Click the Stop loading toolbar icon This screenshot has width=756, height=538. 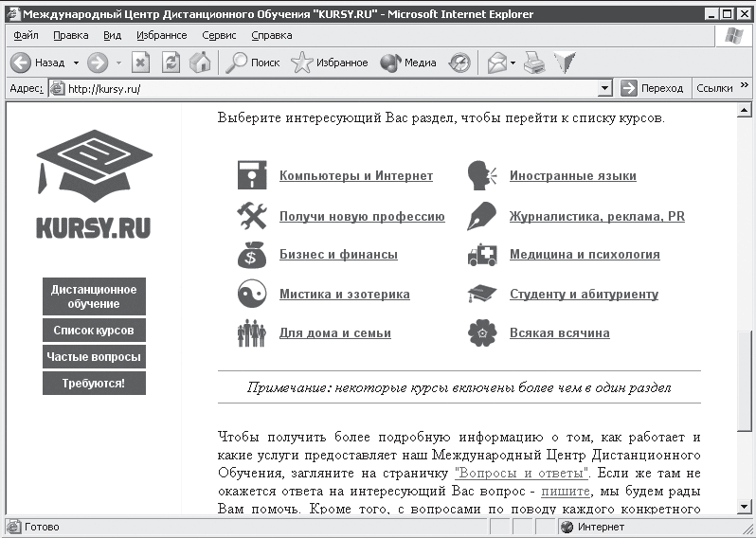140,63
